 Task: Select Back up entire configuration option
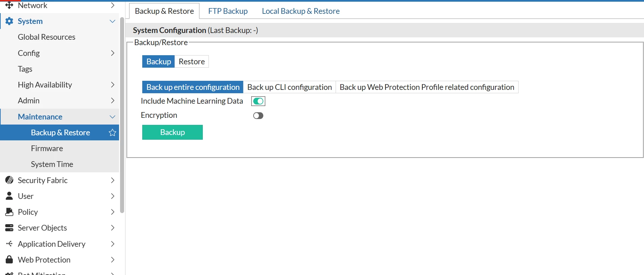point(193,87)
